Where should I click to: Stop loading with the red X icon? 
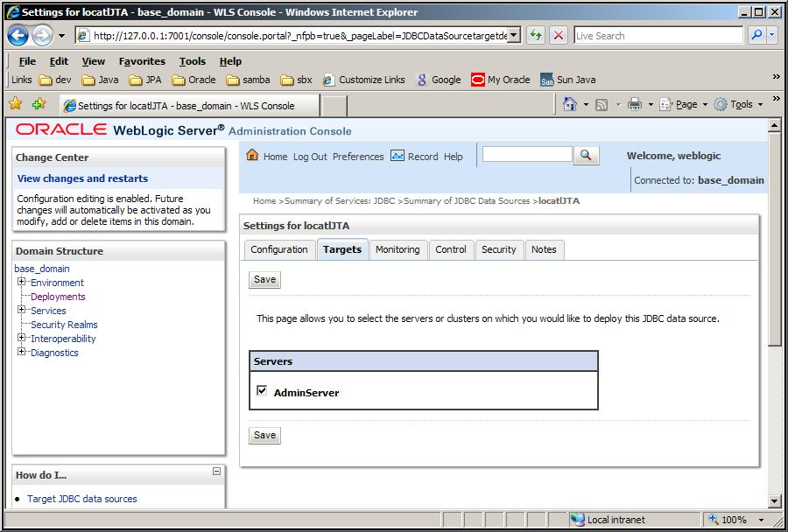pos(558,36)
